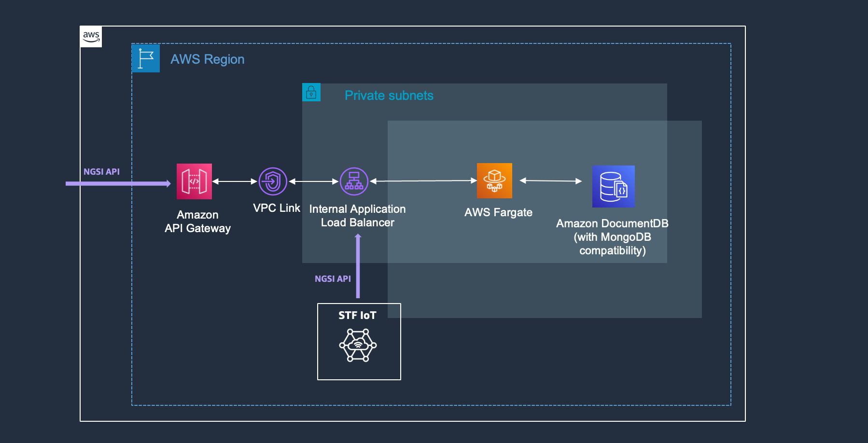Image resolution: width=868 pixels, height=443 pixels.
Task: Click 'NGSI API' label above STF IoT
Action: 333,279
